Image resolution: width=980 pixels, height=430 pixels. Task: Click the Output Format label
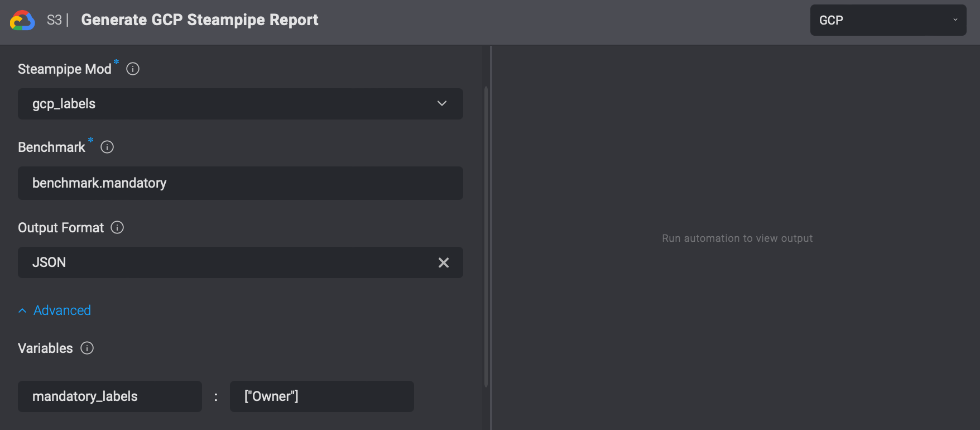click(x=61, y=228)
